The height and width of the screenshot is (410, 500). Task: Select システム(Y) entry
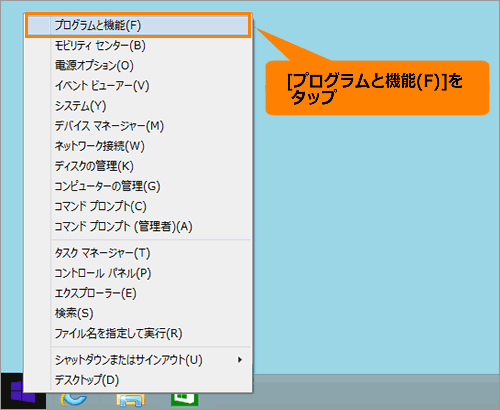(x=138, y=106)
